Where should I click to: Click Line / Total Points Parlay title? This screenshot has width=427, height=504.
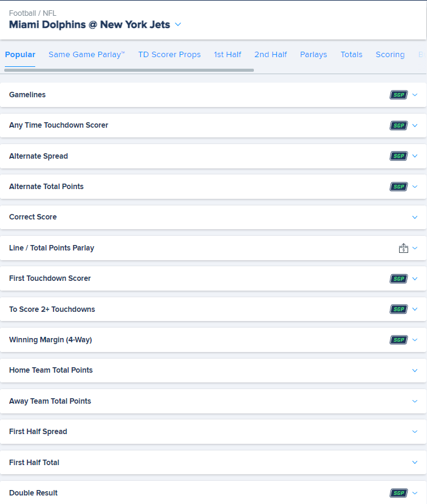pyautogui.click(x=52, y=248)
